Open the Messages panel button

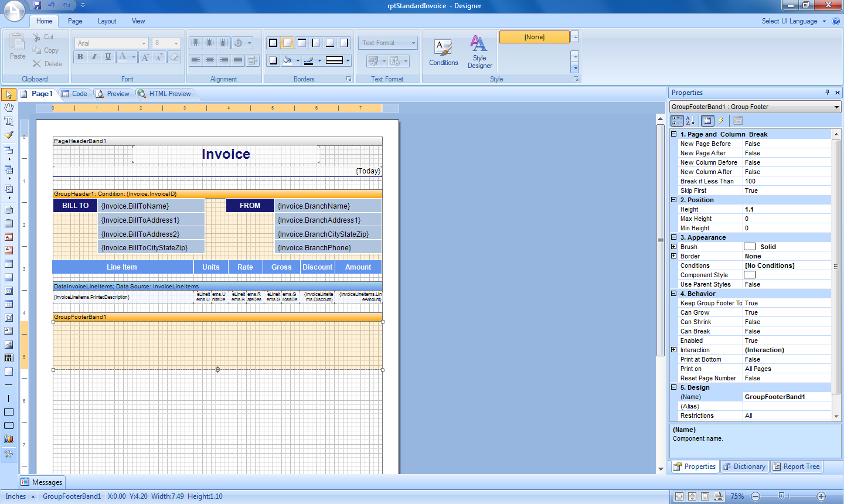42,482
